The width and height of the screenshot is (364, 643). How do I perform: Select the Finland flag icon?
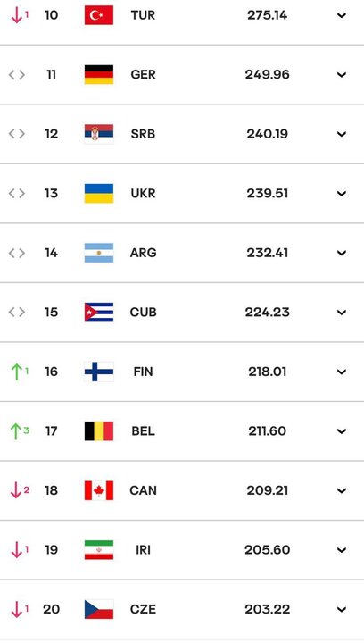pyautogui.click(x=99, y=372)
